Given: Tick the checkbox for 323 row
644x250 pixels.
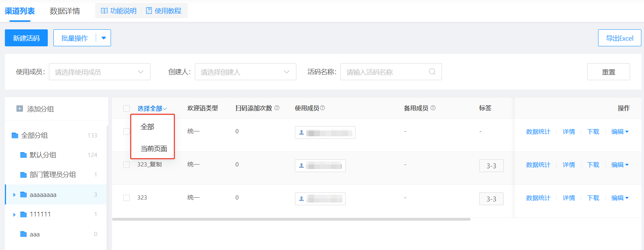Looking at the screenshot, I should coord(126,198).
